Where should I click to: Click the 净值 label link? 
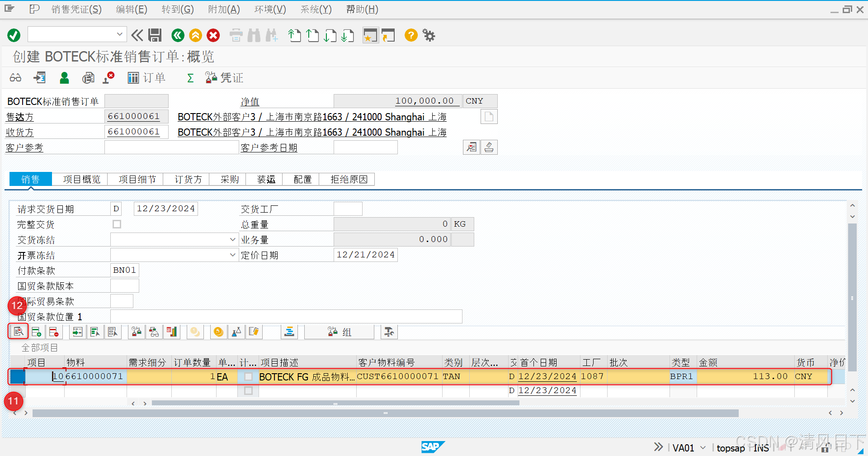point(250,101)
